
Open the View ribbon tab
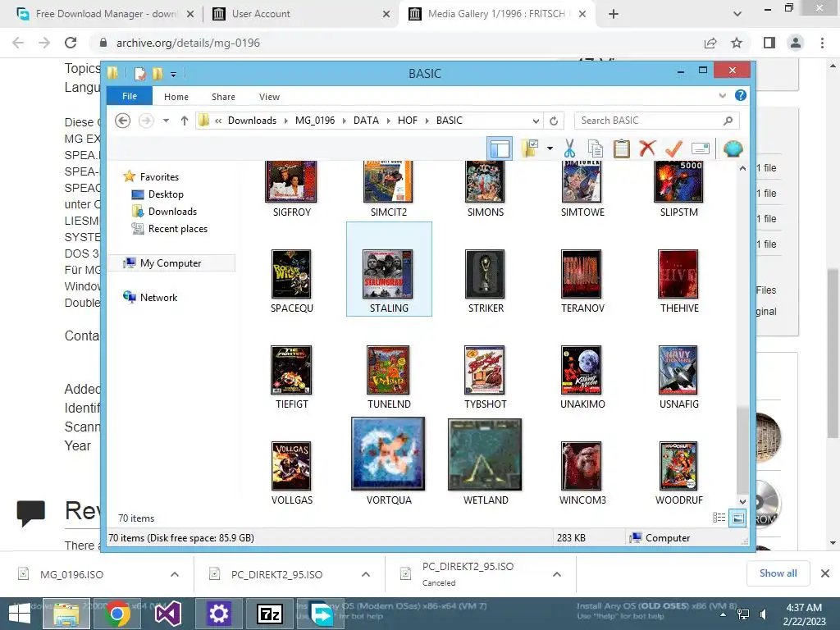pos(269,97)
